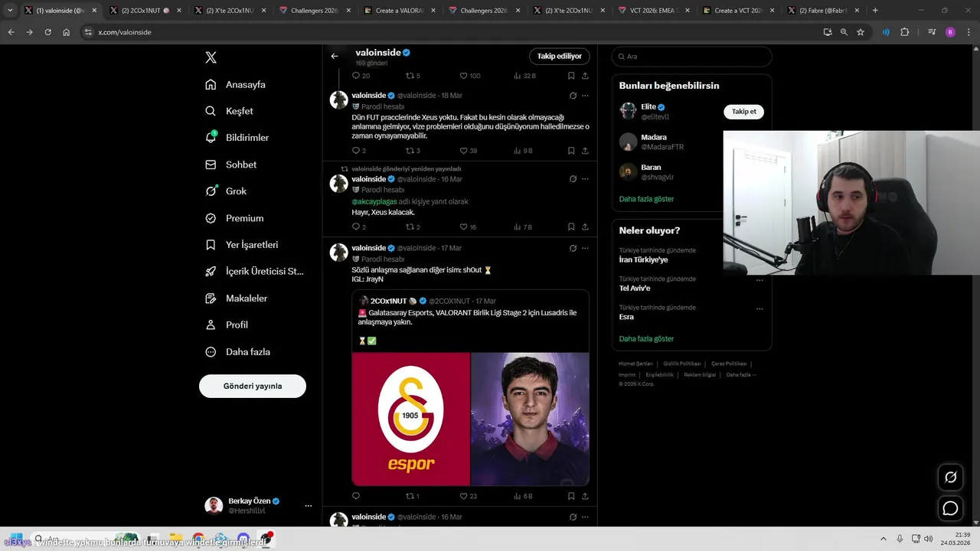
Task: Open Yer İşaretleri bookmarks
Action: click(242, 245)
